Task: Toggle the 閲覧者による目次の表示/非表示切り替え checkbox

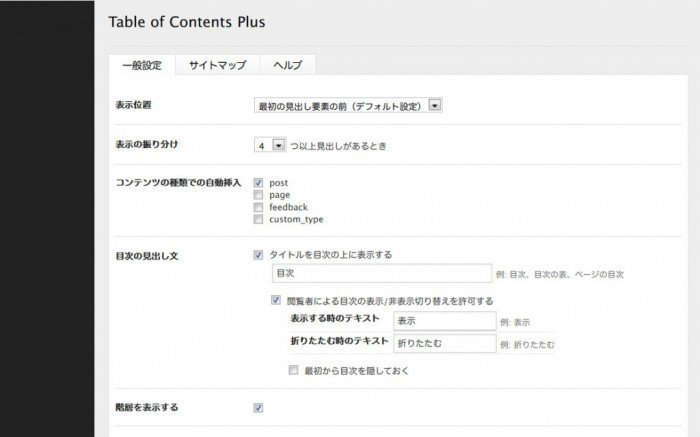Action: click(x=276, y=300)
